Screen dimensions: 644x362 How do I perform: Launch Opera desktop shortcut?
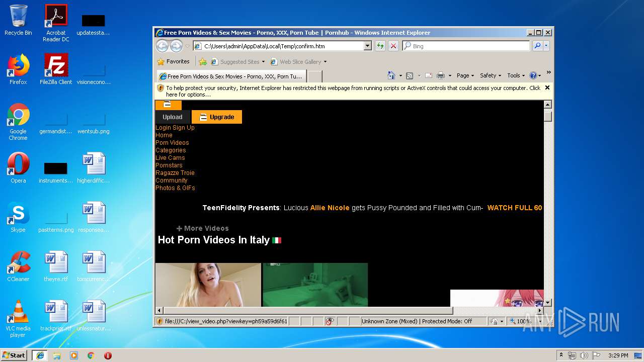[18, 168]
